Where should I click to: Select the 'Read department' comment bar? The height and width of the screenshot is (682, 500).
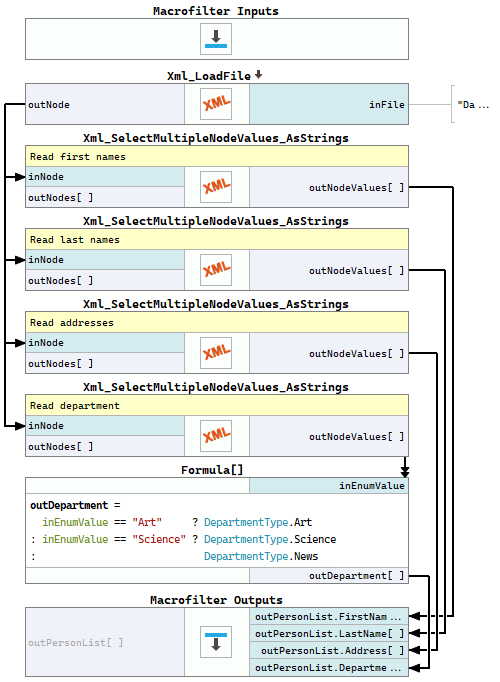[x=217, y=406]
